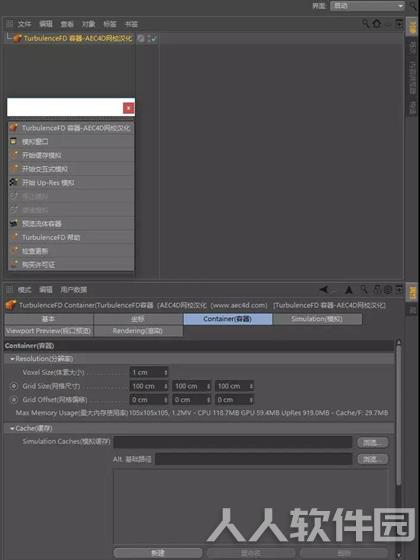The height and width of the screenshot is (560, 420).
Task: Click the Object Manager top-right panel toggle icon
Action: tap(399, 24)
